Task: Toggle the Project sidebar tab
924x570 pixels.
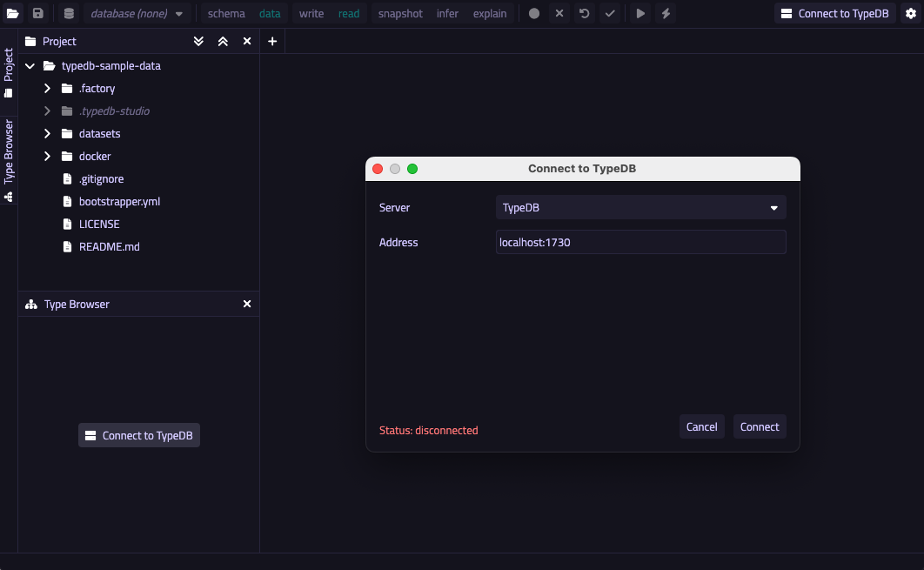Action: [8, 72]
